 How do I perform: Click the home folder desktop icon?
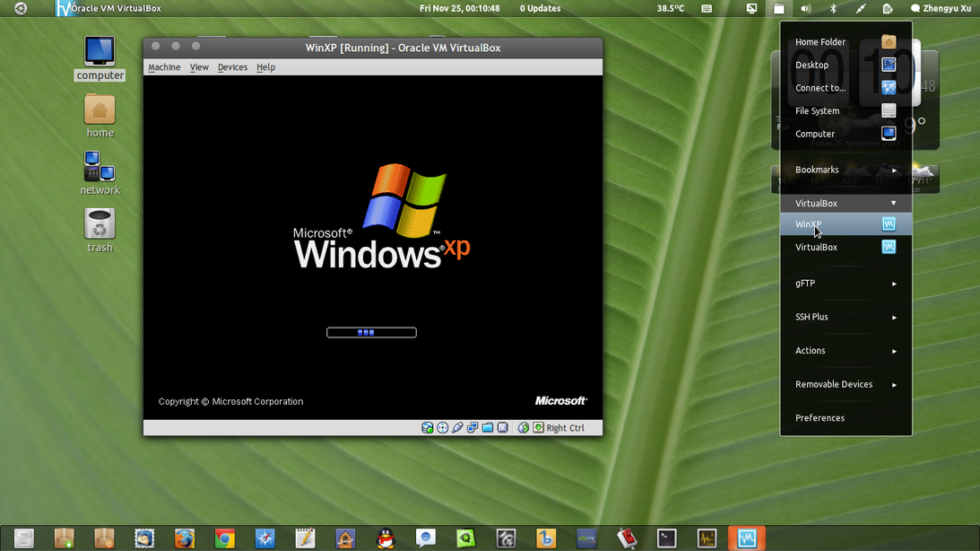(x=100, y=117)
